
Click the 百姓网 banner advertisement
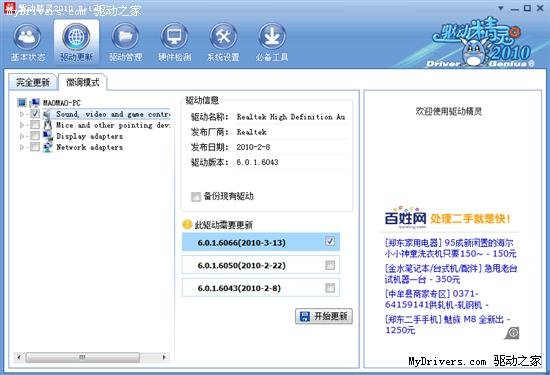[448, 218]
